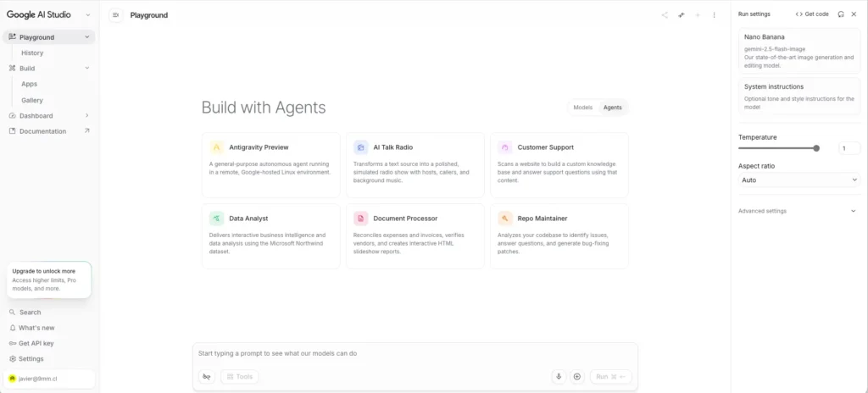The height and width of the screenshot is (393, 868).
Task: Click the Get API key icon
Action: point(12,343)
